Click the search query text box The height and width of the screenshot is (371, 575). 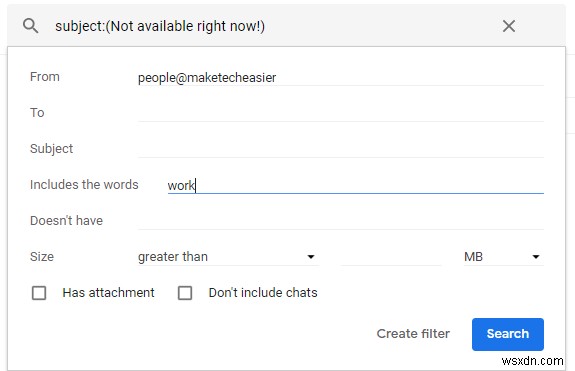coord(271,26)
